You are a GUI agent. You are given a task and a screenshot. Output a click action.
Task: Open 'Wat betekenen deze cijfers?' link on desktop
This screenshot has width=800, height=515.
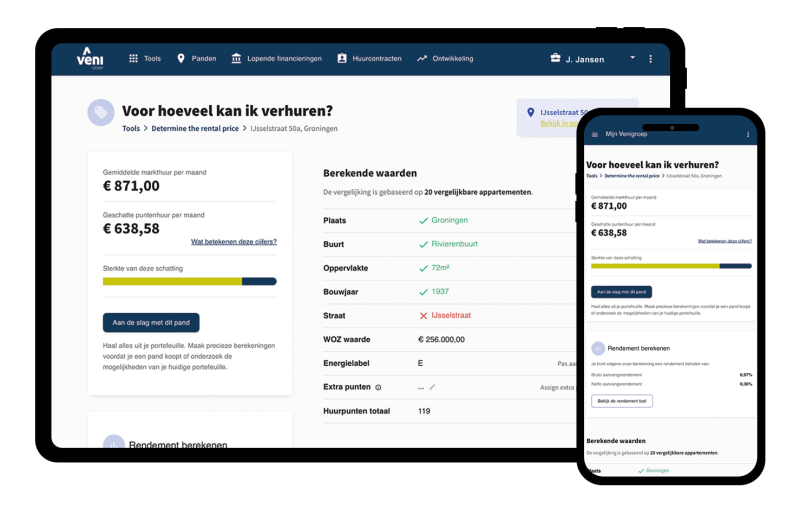pyautogui.click(x=233, y=242)
